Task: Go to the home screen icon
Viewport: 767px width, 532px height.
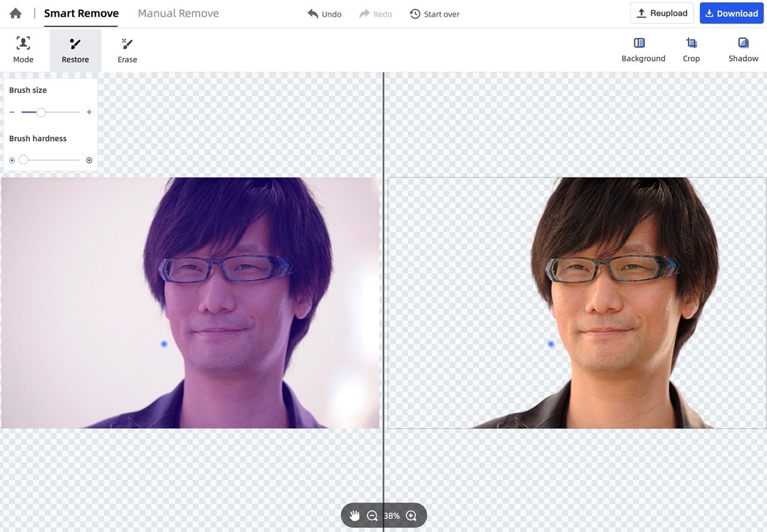Action: (16, 13)
